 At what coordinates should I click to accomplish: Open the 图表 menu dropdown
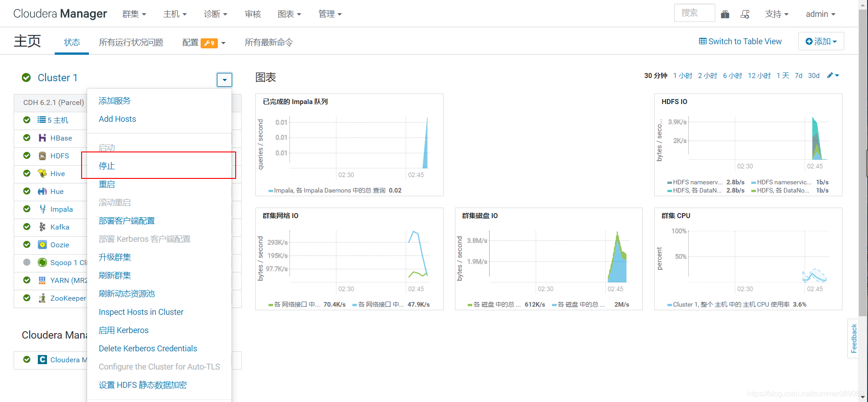click(289, 14)
